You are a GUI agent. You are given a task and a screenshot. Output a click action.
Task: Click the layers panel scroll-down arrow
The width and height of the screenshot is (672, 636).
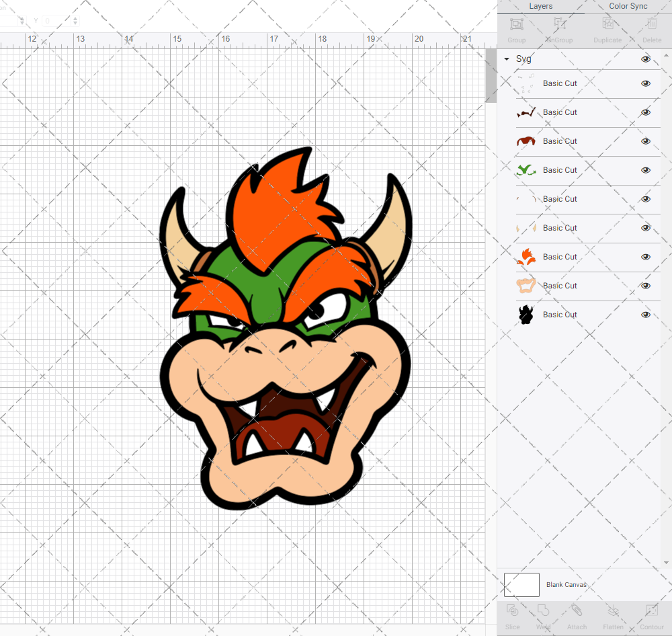tap(665, 563)
